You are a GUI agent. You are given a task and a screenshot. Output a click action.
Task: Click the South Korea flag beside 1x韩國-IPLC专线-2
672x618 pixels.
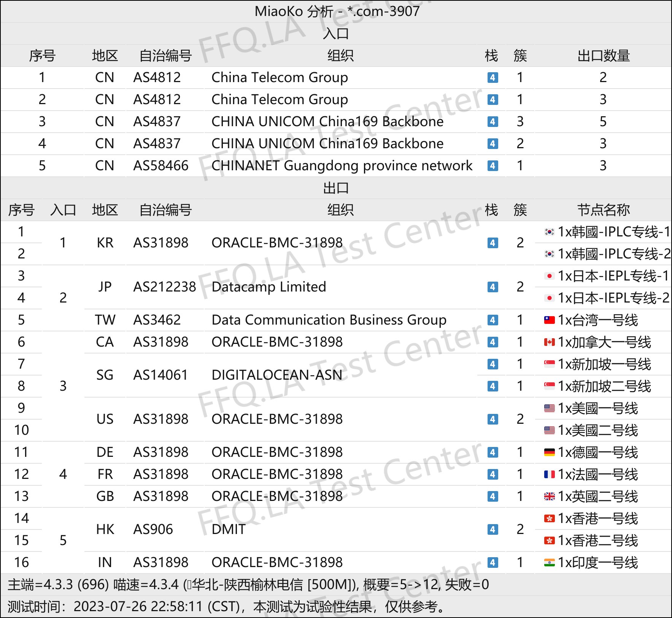(549, 254)
